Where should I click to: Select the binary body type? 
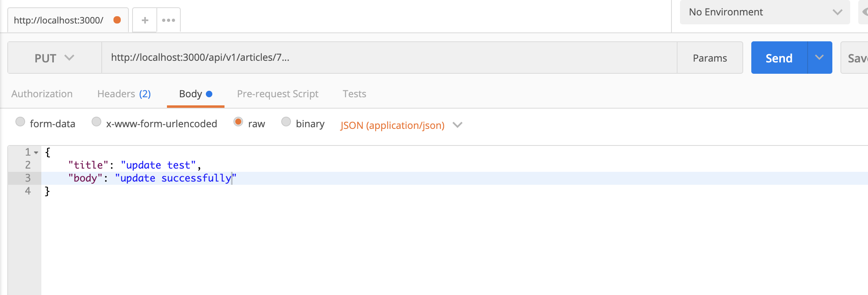286,122
